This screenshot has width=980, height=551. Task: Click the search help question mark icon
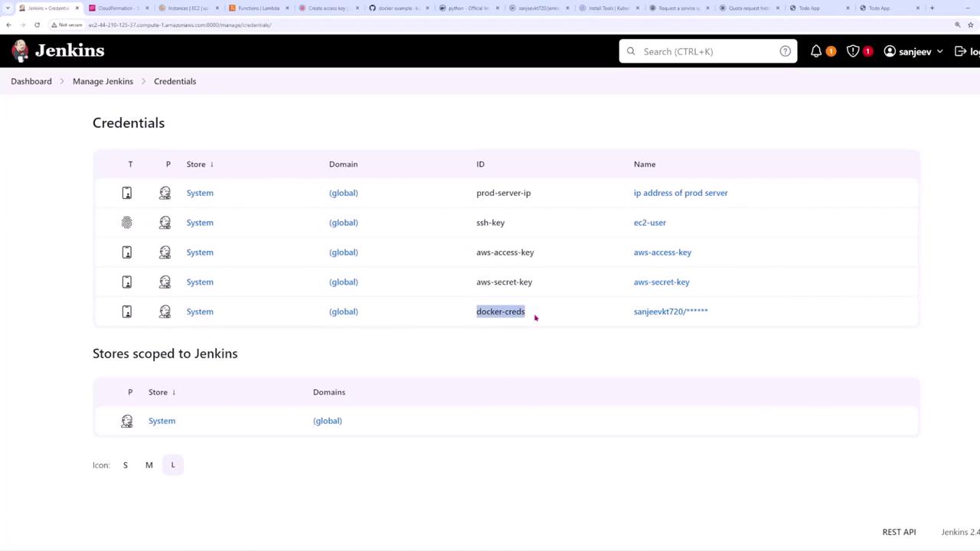coord(785,51)
